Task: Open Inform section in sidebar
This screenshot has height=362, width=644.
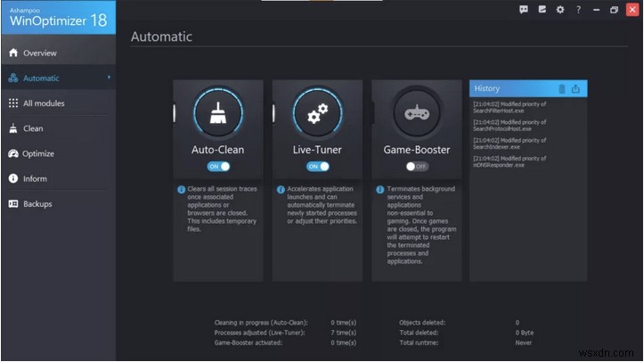Action: (x=58, y=178)
